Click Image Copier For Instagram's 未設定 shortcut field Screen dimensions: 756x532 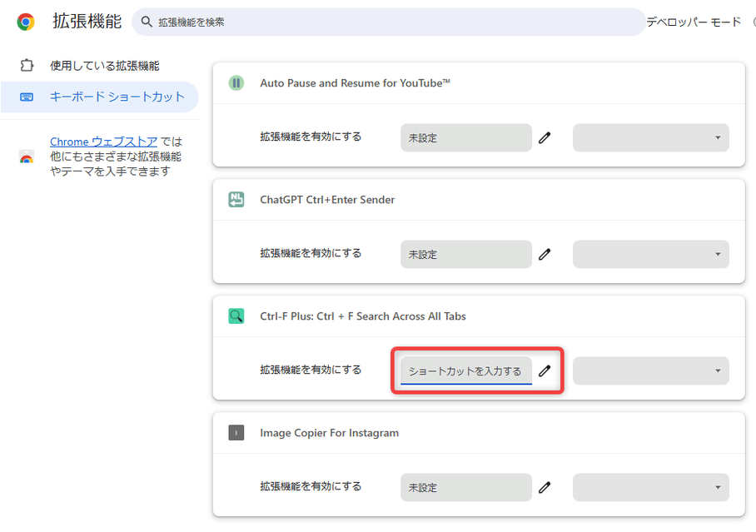[466, 488]
